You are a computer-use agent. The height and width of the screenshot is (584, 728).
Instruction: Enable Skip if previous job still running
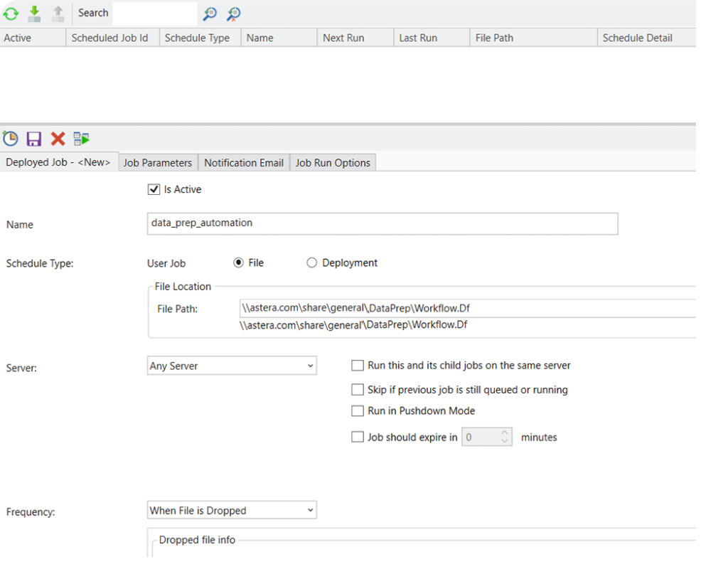358,390
